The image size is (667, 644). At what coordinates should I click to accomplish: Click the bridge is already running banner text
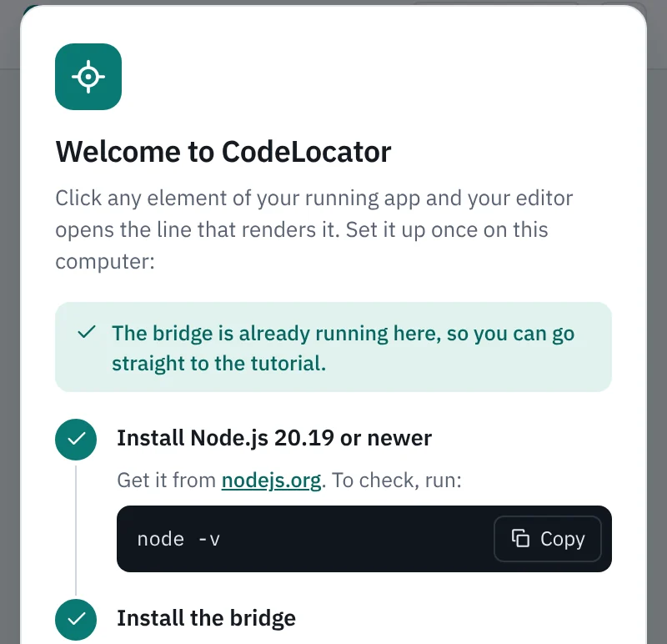pyautogui.click(x=343, y=348)
